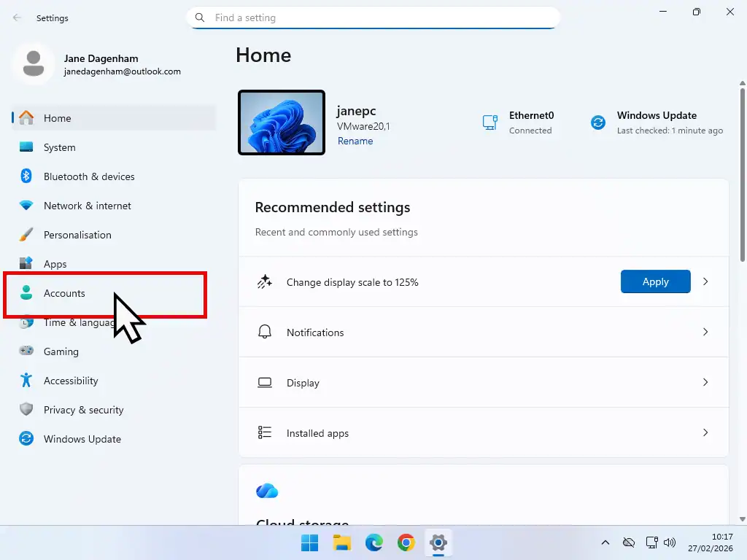
Task: Open Time & language settings
Action: 73,322
